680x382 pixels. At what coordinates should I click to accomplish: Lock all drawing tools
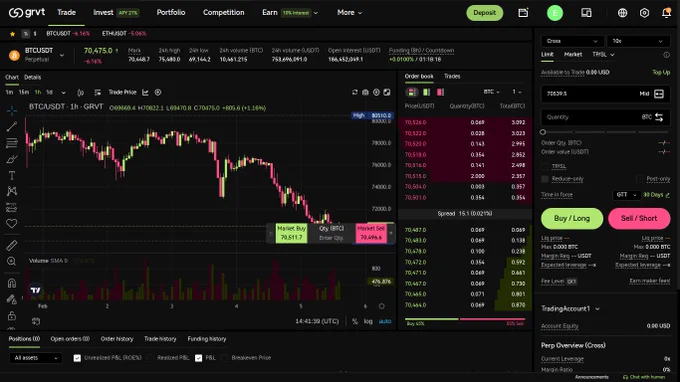click(12, 316)
